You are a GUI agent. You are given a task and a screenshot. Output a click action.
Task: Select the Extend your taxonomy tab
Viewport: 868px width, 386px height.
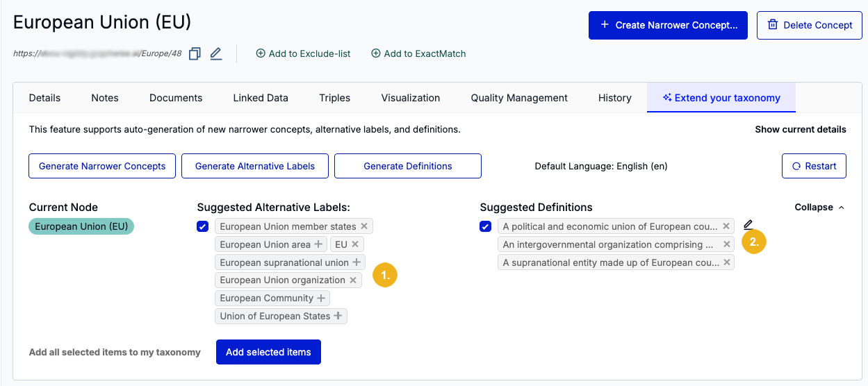[721, 98]
